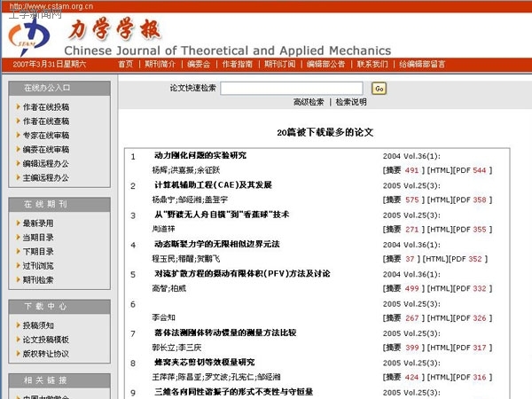Open article title 计算机辅助工程(CAE)及其发展
This screenshot has height=399, width=532.
pos(213,185)
